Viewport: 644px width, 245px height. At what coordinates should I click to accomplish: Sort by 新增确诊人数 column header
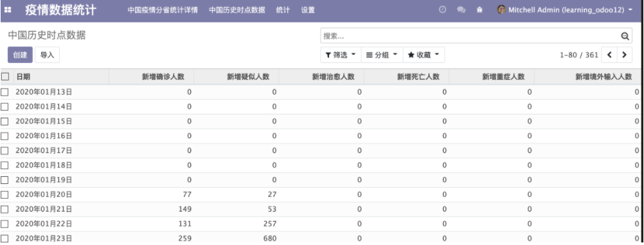(x=163, y=77)
